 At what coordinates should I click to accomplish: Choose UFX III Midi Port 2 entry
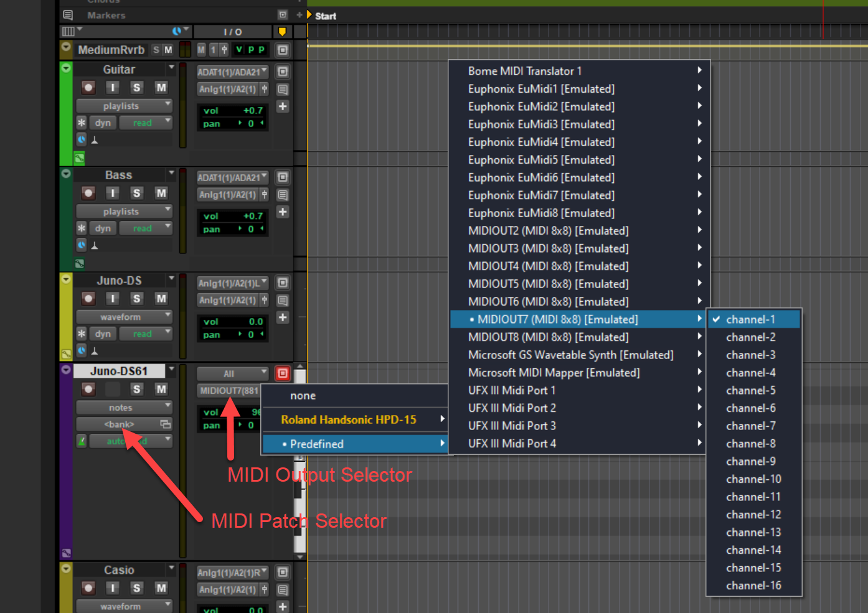tap(512, 408)
